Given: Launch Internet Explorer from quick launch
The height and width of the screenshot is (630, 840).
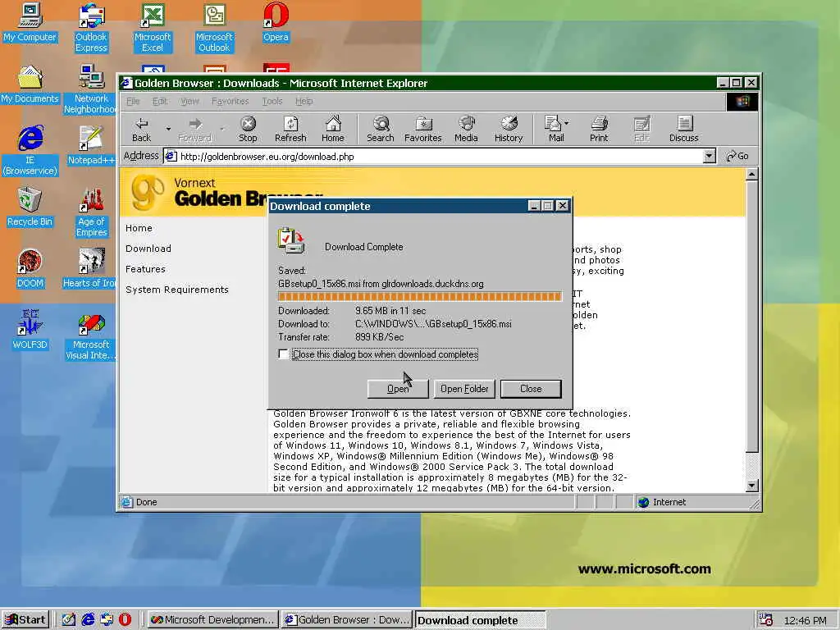Looking at the screenshot, I should tap(87, 619).
